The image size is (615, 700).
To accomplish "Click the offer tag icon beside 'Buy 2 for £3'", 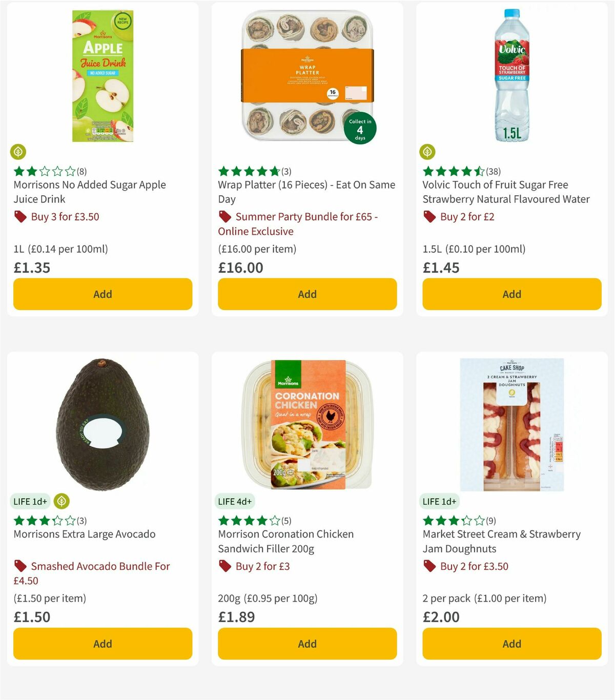I will click(225, 566).
